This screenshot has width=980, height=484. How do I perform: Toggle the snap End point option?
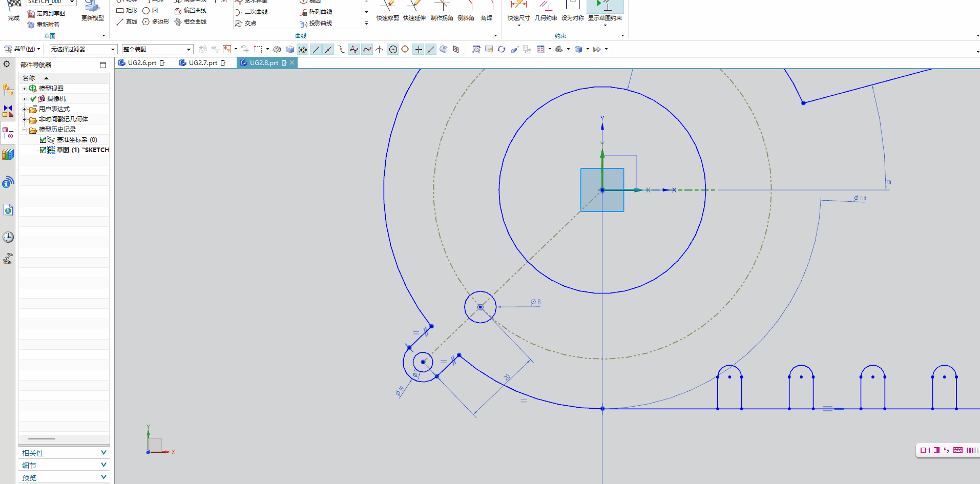coord(316,49)
